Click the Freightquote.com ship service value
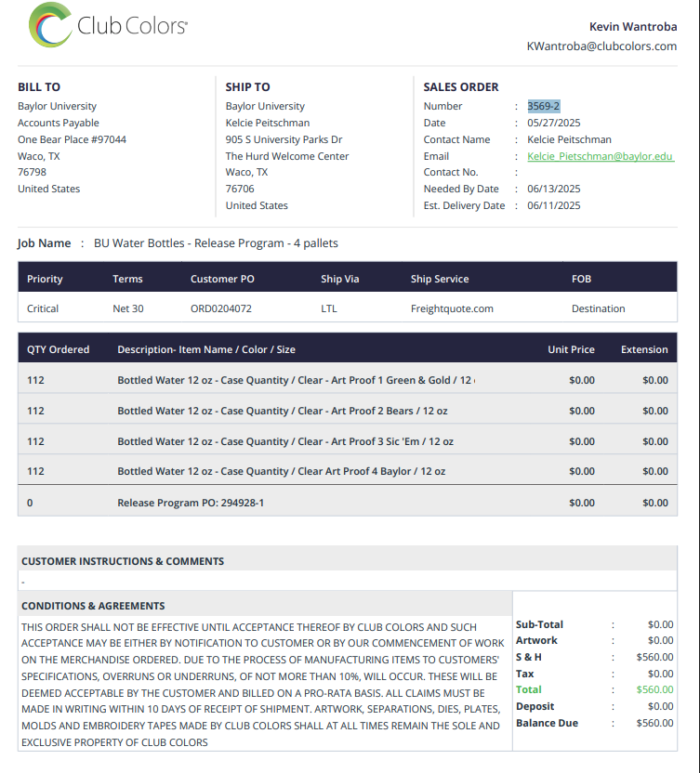This screenshot has height=773, width=700. point(452,308)
